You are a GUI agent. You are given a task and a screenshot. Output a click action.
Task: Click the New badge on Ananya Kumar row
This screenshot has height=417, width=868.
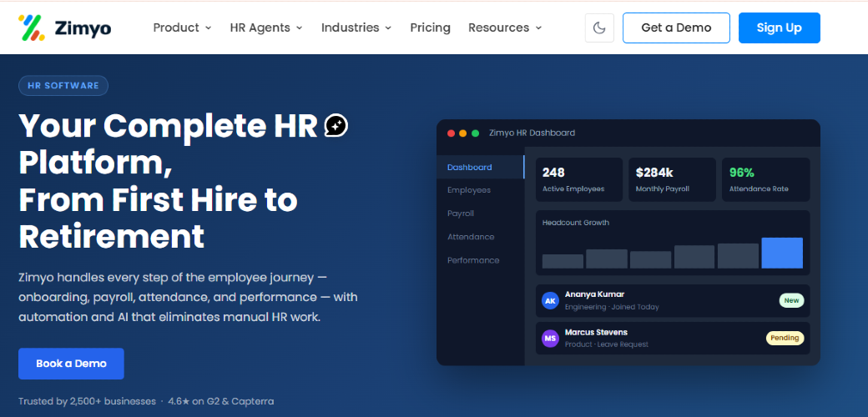[x=791, y=300]
